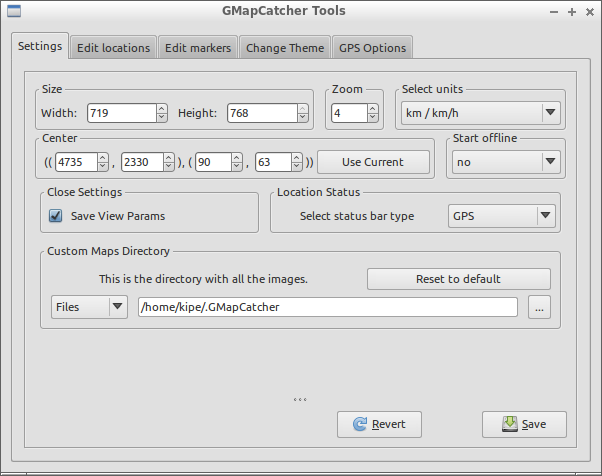This screenshot has height=476, width=602.
Task: Increase the 4735 center value
Action: pos(103,158)
